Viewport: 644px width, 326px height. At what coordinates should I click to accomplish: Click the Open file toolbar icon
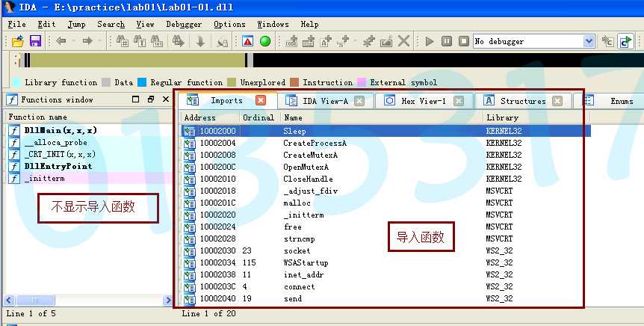point(18,41)
